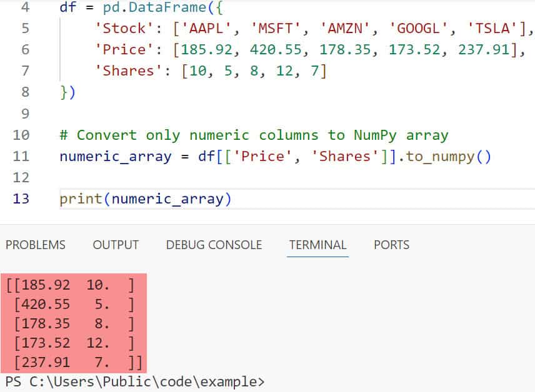Select line number 13 in the gutter

click(21, 199)
